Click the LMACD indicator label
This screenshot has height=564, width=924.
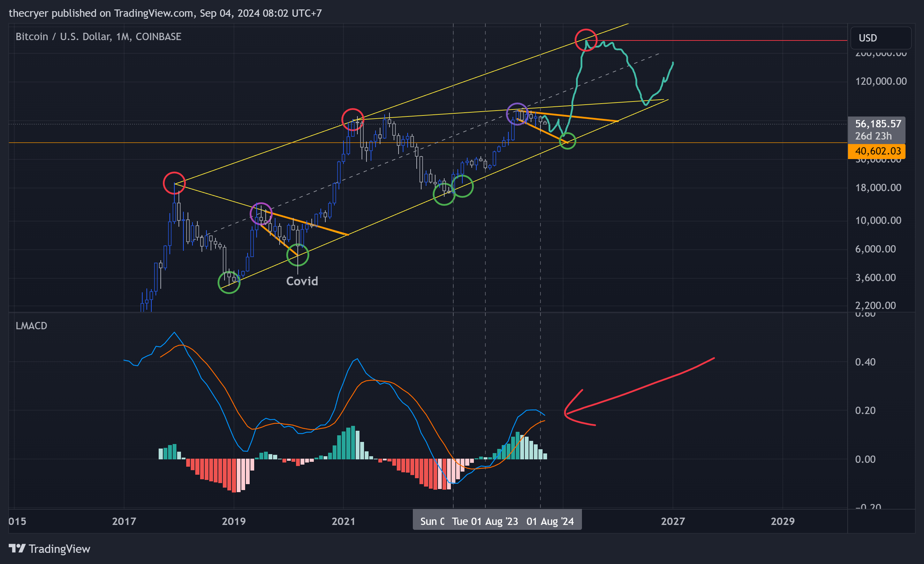(x=31, y=325)
